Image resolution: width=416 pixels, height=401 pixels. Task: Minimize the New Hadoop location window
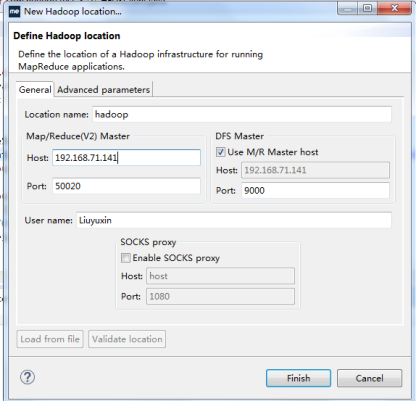348,8
